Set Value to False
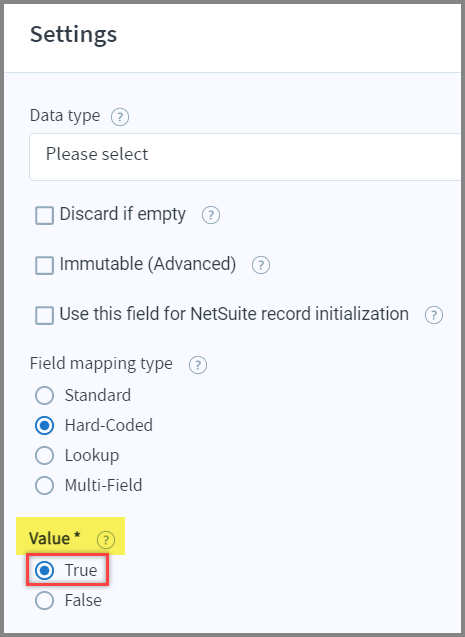465x637 pixels. (44, 600)
